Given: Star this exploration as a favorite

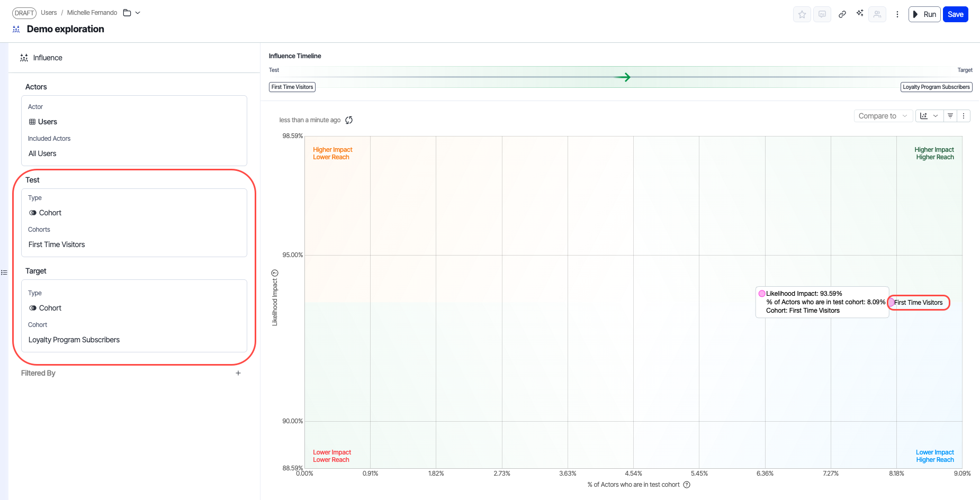Looking at the screenshot, I should tap(802, 14).
